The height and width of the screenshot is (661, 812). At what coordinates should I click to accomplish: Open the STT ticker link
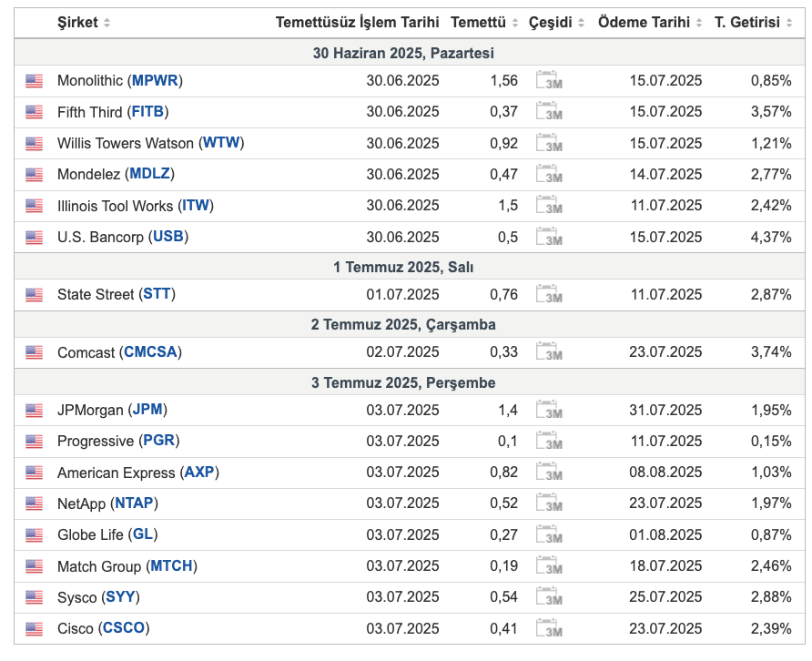coord(157,294)
